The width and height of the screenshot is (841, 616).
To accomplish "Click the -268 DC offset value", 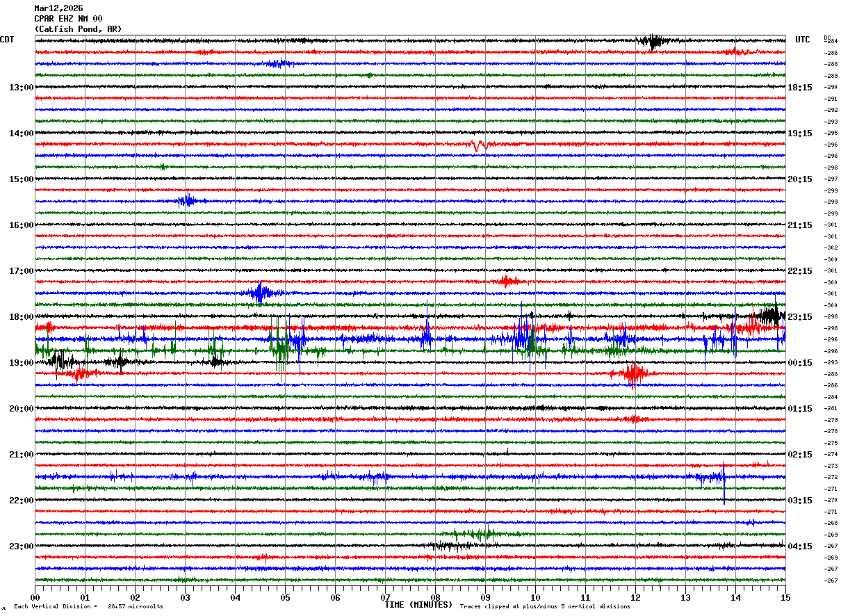I will coord(831,523).
